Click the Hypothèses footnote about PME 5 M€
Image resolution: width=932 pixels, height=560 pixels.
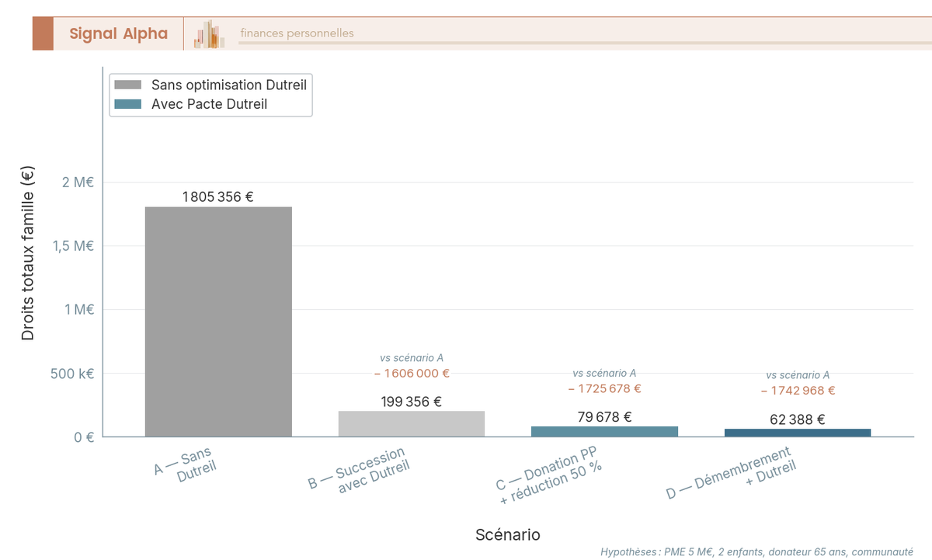[757, 551]
